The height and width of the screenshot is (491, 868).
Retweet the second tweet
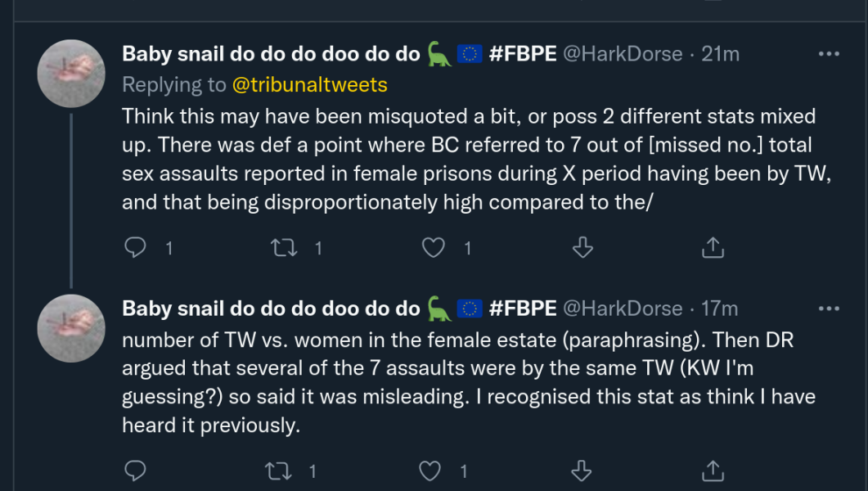click(x=280, y=471)
